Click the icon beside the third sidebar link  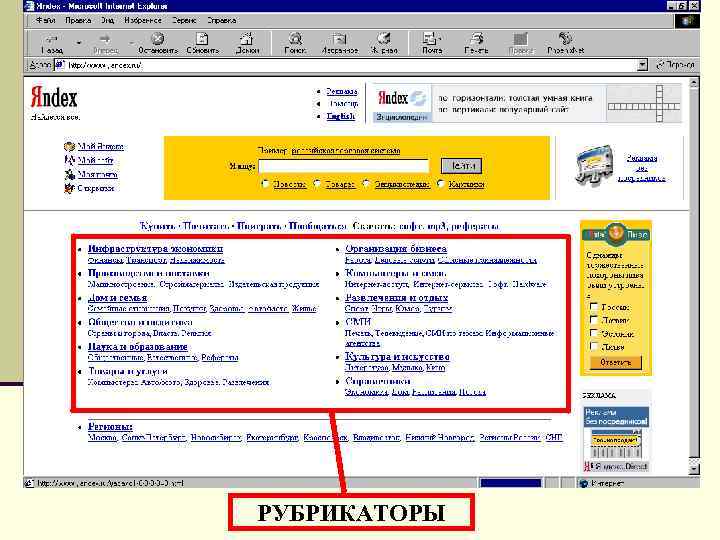pyautogui.click(x=69, y=174)
